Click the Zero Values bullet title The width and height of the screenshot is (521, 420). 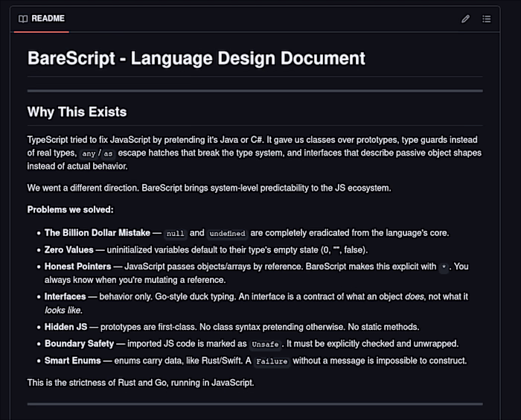(68, 249)
